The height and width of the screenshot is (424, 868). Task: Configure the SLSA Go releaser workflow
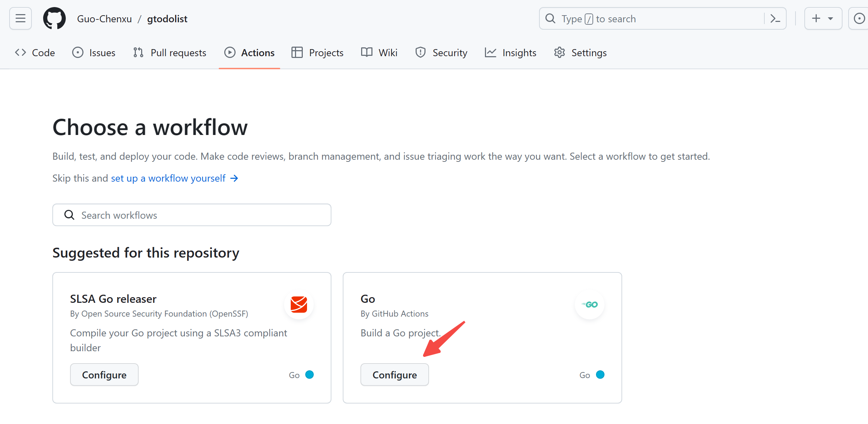(104, 375)
